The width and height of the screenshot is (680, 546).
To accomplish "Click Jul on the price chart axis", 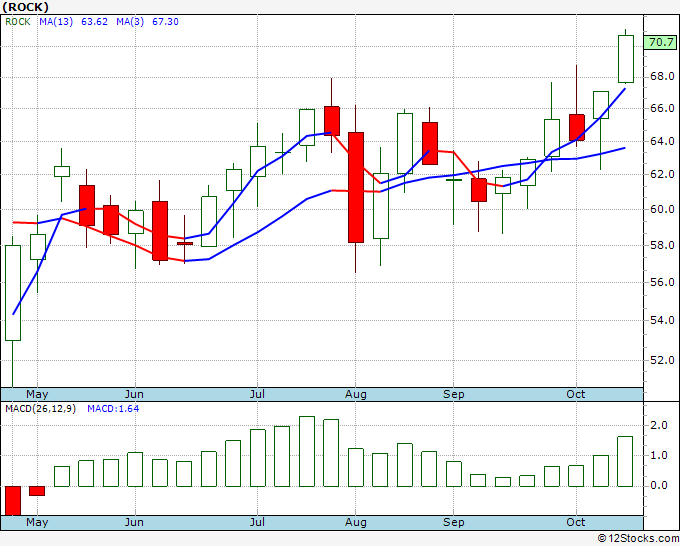I will (257, 394).
